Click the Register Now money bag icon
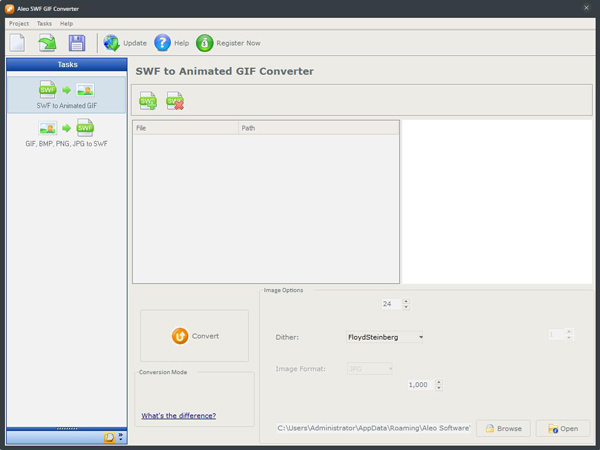600x450 pixels. point(204,43)
